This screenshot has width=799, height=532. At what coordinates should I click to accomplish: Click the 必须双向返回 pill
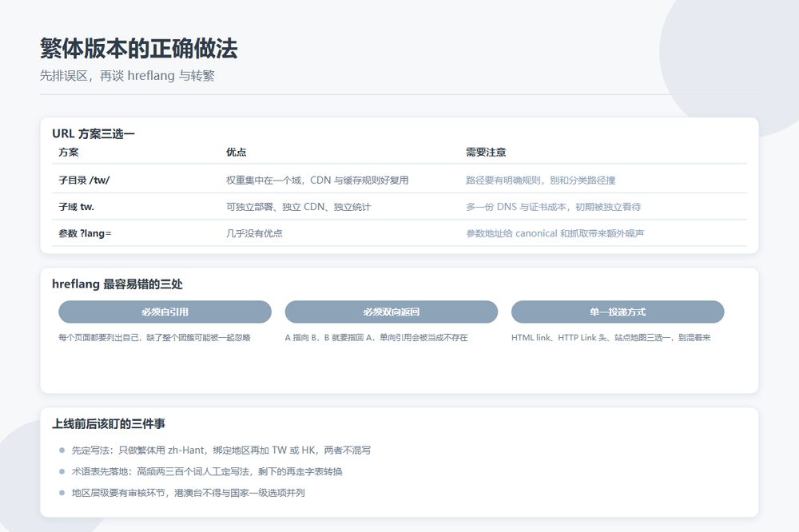click(392, 312)
